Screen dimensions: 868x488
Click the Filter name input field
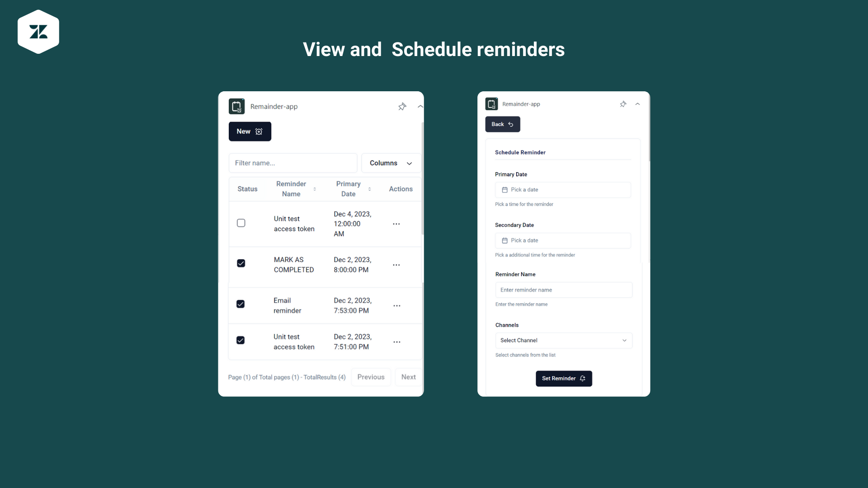pyautogui.click(x=292, y=163)
